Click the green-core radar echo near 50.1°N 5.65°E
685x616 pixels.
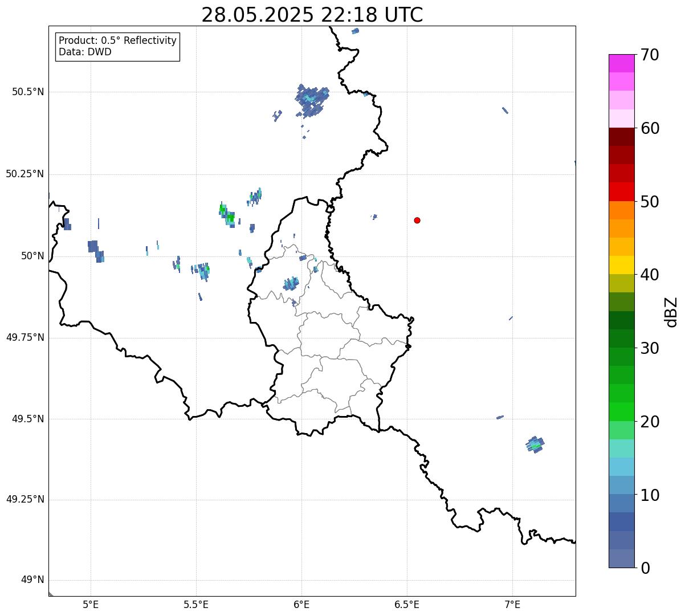click(227, 215)
